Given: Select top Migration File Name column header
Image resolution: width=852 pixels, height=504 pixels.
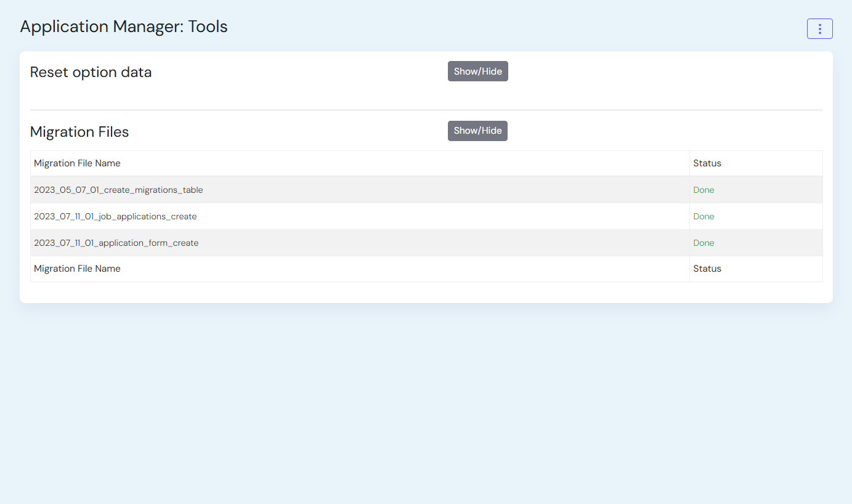Looking at the screenshot, I should click(x=77, y=163).
